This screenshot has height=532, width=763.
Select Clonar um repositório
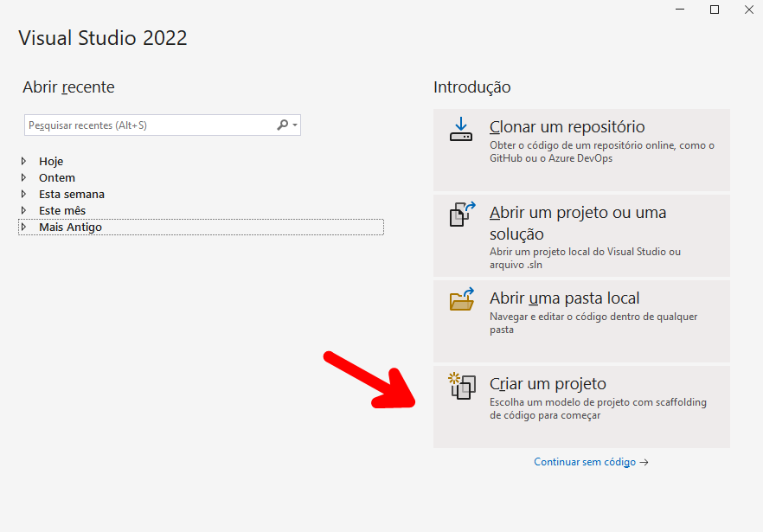pos(581,150)
